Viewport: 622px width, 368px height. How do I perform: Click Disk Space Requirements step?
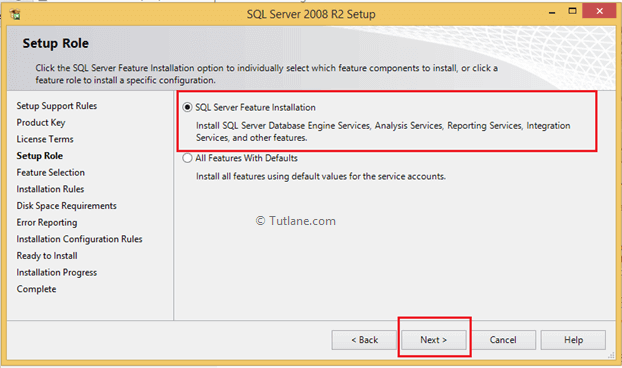click(67, 206)
